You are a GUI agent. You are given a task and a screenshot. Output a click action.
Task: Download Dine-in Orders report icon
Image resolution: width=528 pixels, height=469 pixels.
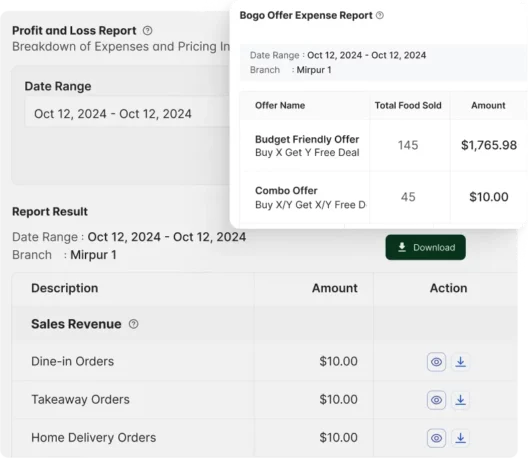point(460,362)
